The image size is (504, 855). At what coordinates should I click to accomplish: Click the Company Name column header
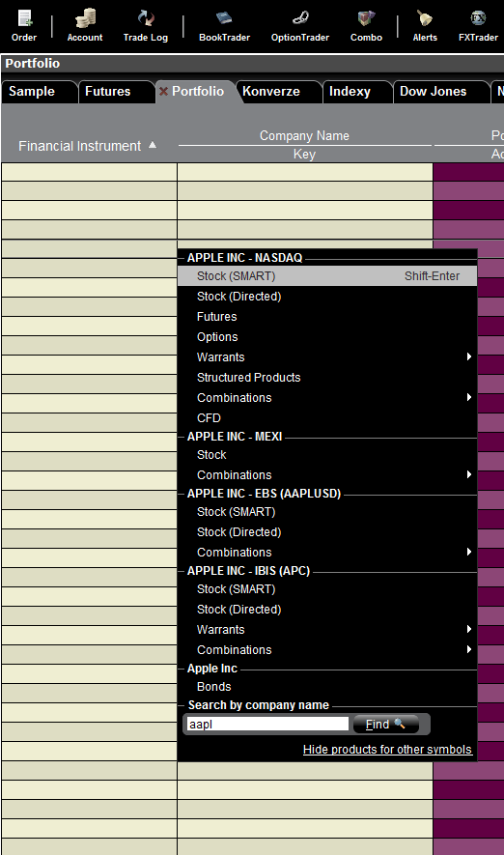(304, 136)
